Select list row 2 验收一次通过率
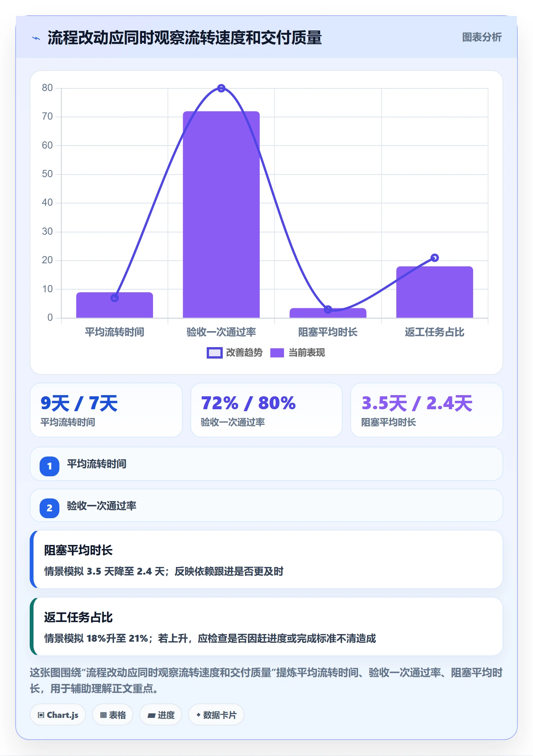This screenshot has height=756, width=533. click(x=266, y=506)
